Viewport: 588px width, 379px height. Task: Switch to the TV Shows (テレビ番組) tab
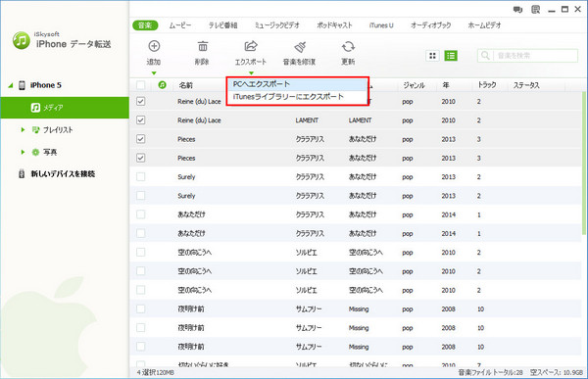[x=222, y=25]
